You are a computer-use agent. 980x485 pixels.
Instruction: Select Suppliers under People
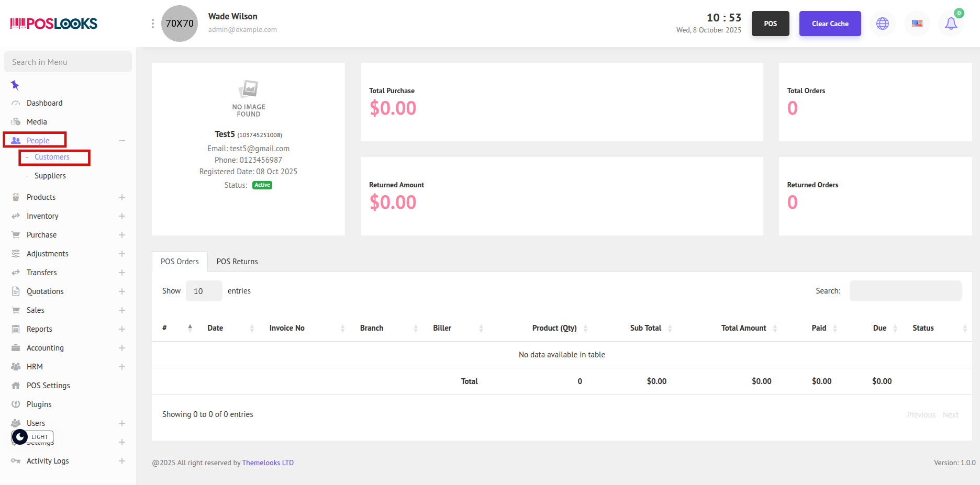[x=50, y=176]
